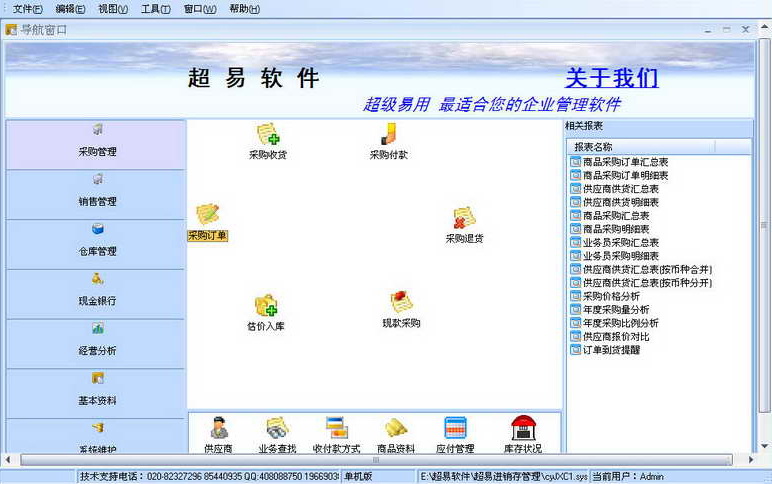772x484 pixels.
Task: Open report 供应商报价对比
Action: pos(616,336)
